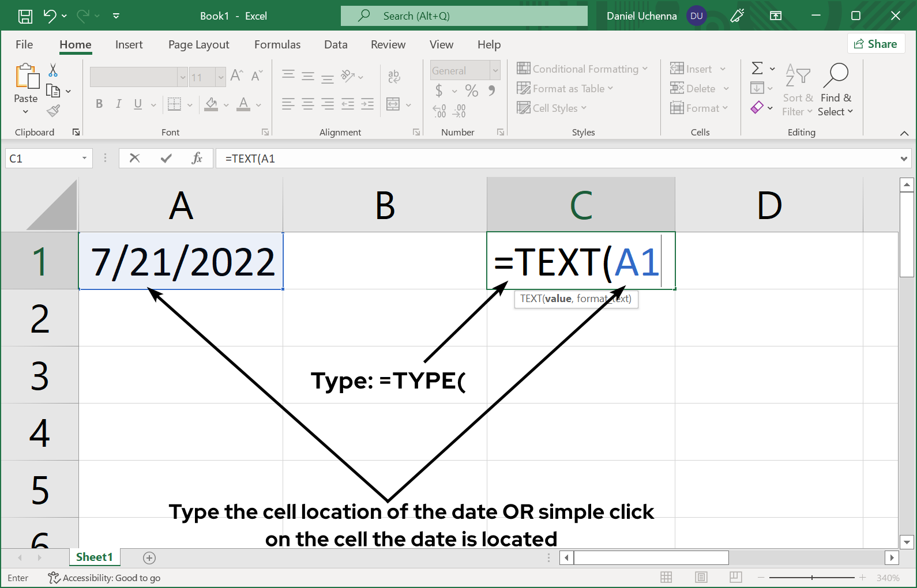Toggle Italic formatting button
The image size is (917, 588).
pos(118,104)
